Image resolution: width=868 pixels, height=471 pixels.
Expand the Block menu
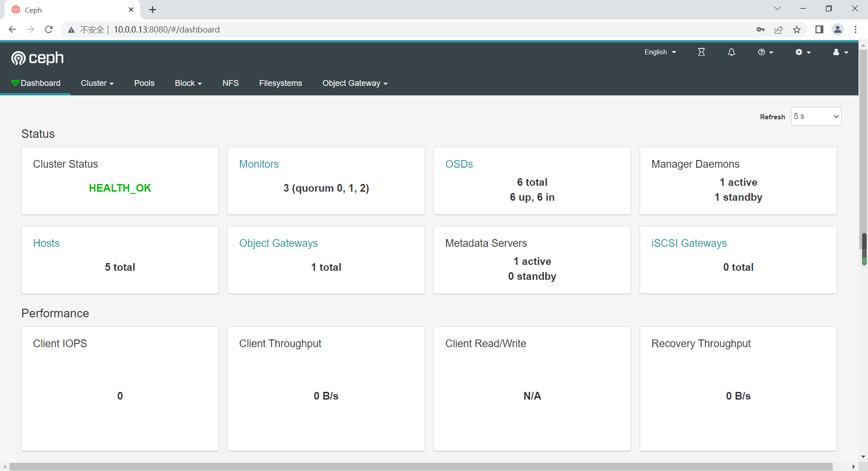point(188,83)
